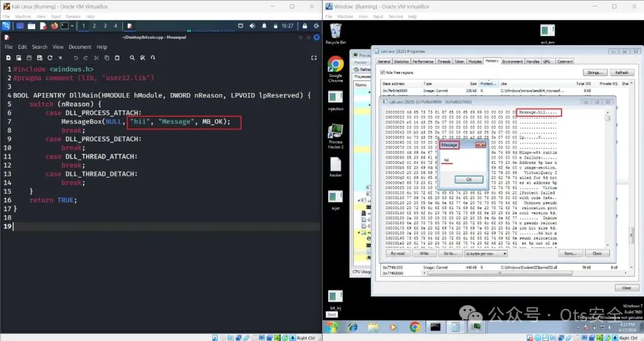Viewport: 644px width, 341px height.
Task: Paste from clipboard in Mousepad toolbar
Action: point(117,58)
